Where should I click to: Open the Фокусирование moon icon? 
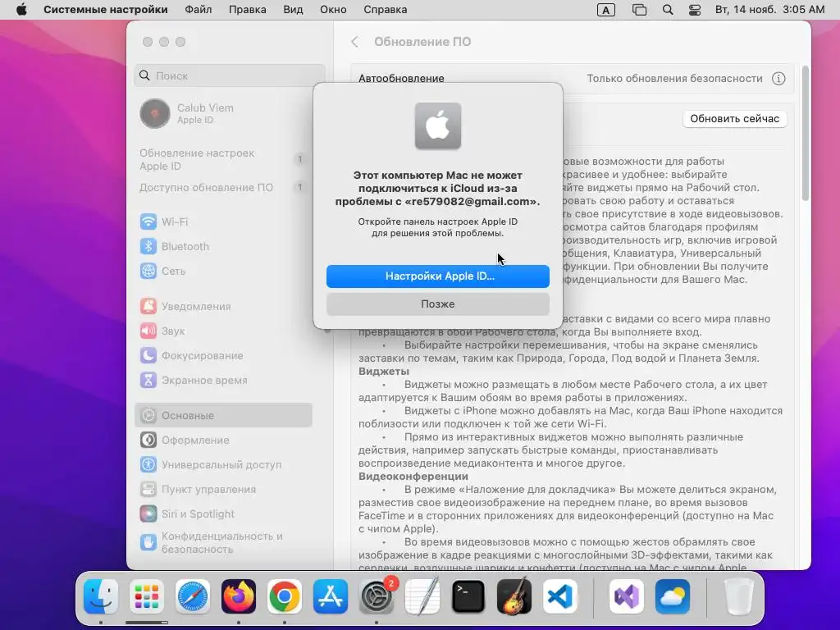pyautogui.click(x=148, y=355)
